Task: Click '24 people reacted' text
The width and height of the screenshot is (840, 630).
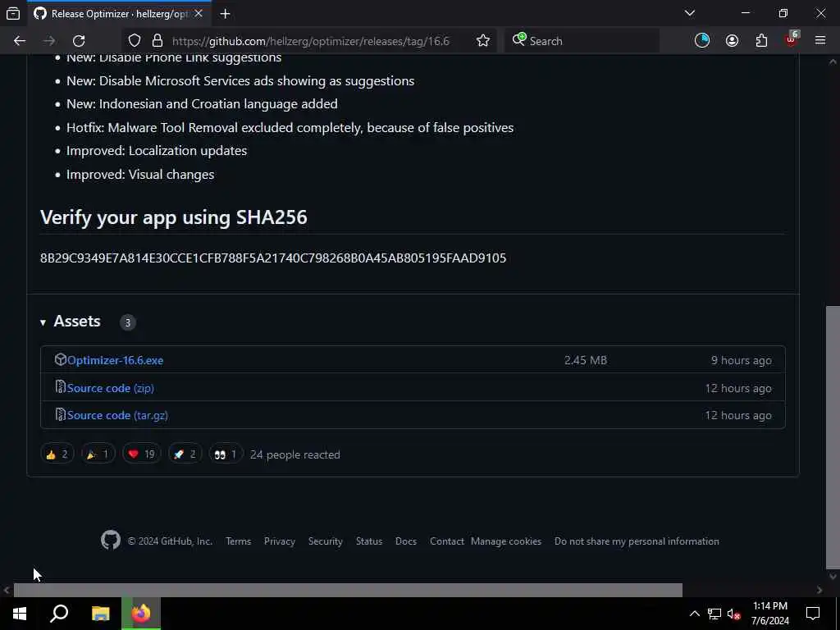Action: point(295,454)
